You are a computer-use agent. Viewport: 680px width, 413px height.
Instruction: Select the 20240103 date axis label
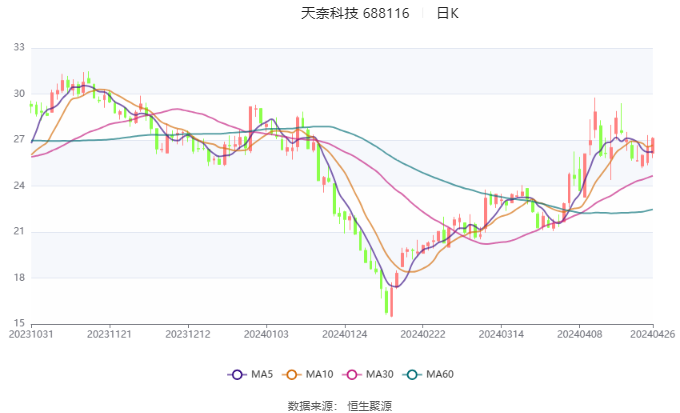[x=266, y=334]
